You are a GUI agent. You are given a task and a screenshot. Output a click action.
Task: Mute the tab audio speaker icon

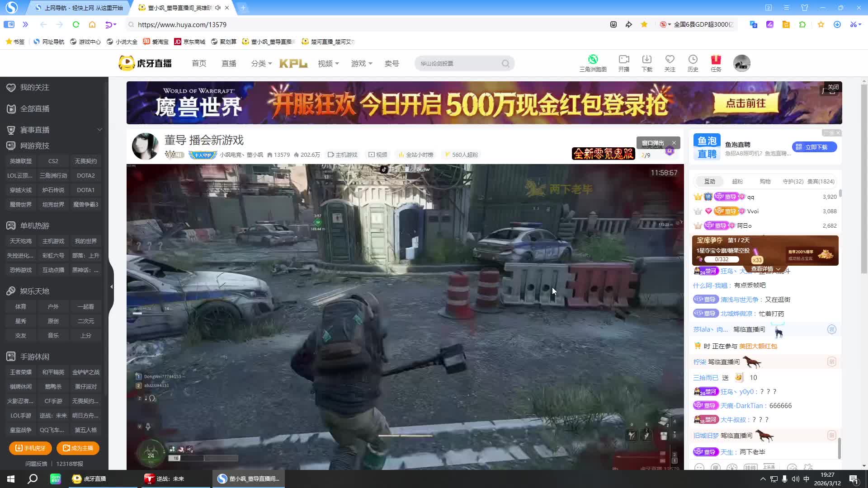218,8
